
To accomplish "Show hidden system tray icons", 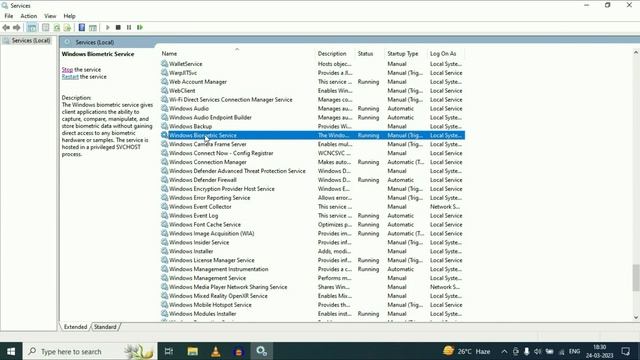I will [504, 351].
